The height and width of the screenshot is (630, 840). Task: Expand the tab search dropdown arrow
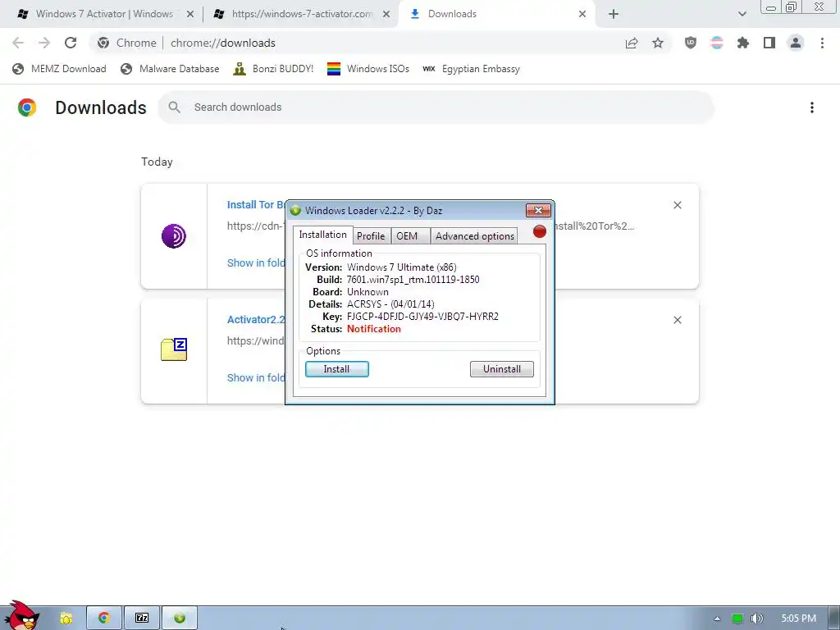pos(742,15)
